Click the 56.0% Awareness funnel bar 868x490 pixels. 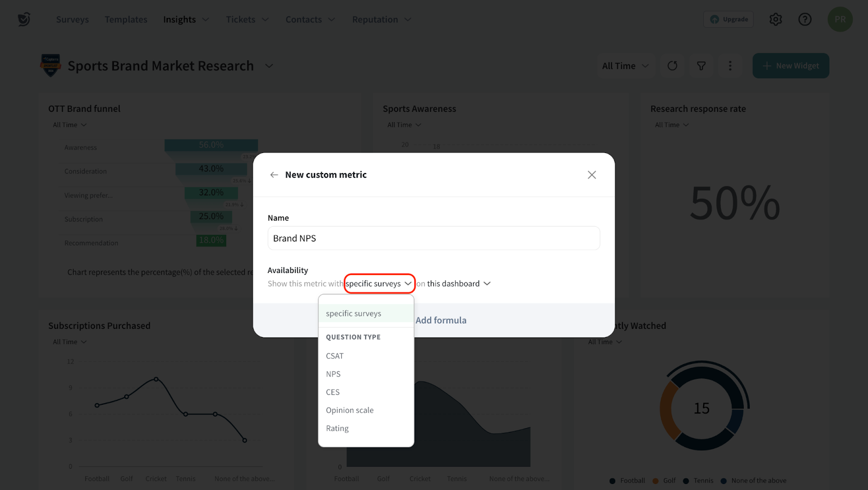click(x=211, y=145)
